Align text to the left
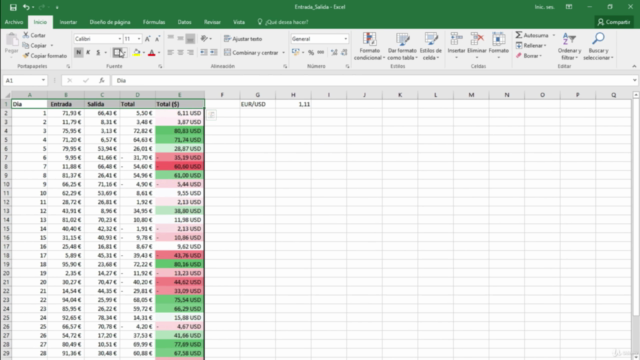Image resolution: width=640 pixels, height=360 pixels. [x=171, y=52]
